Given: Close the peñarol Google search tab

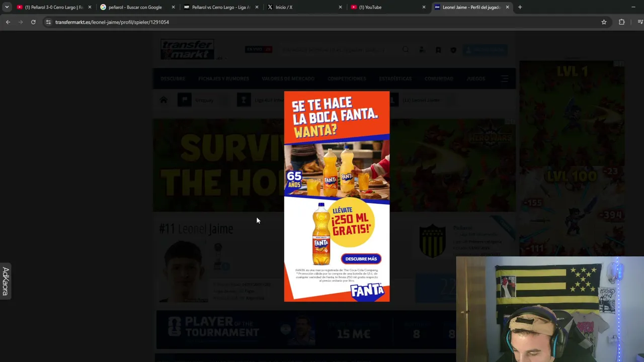Looking at the screenshot, I should click(173, 7).
